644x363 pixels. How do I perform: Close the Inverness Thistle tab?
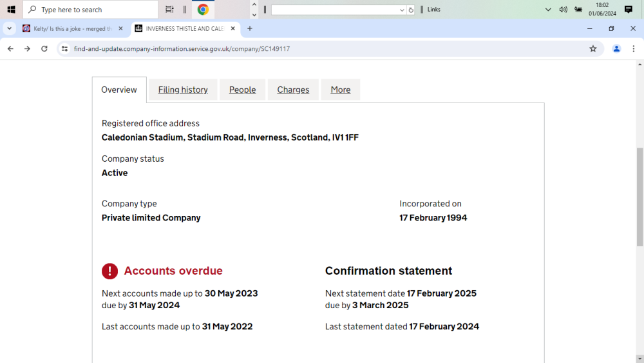233,28
